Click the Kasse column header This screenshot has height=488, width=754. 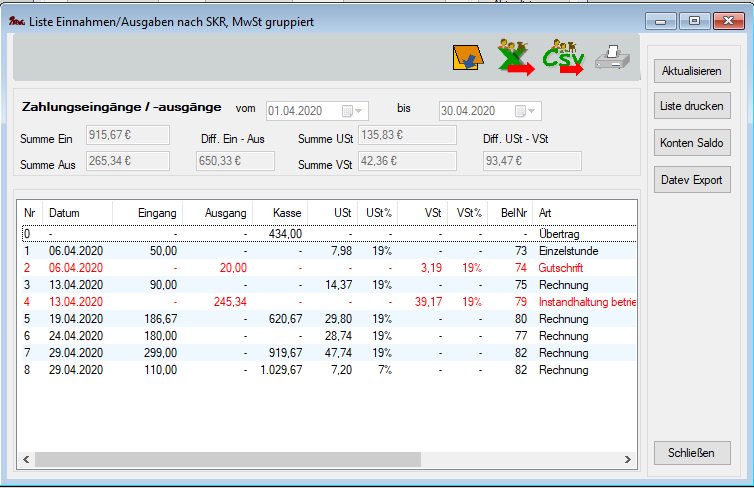[x=286, y=213]
